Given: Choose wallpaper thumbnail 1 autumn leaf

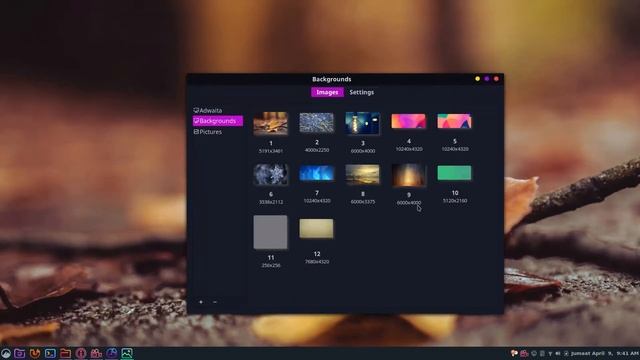Looking at the screenshot, I should coord(270,123).
